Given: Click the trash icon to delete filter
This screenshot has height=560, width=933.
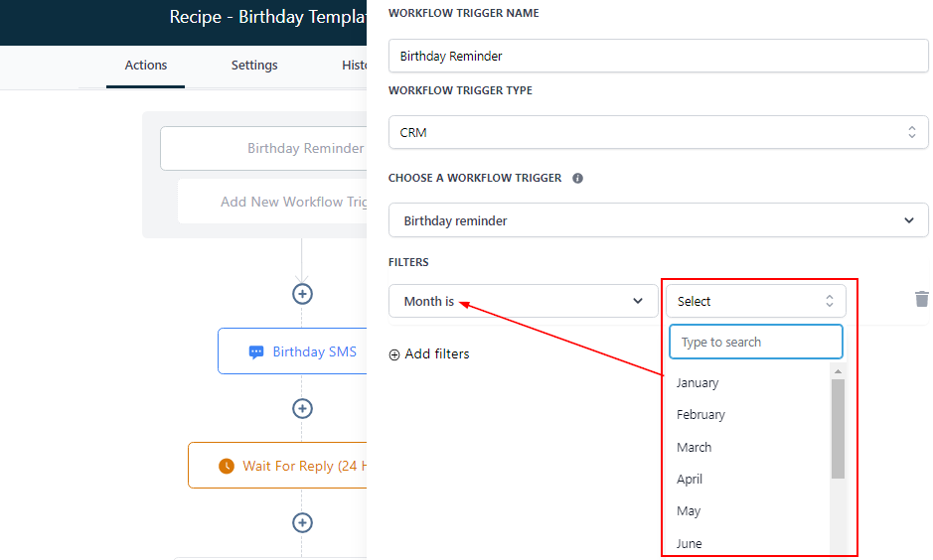Looking at the screenshot, I should (921, 299).
